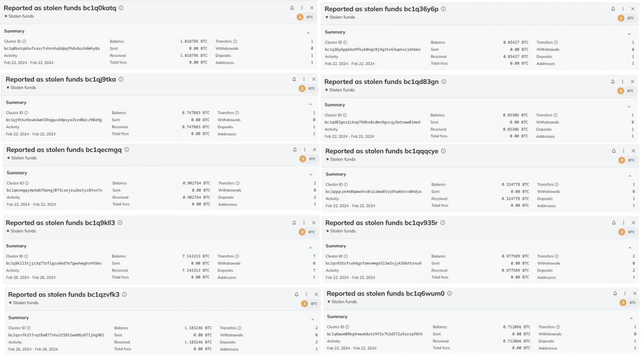Collapse Summary section of bc1q0katq panel
Screen dimensions: 644x360
(x=308, y=33)
